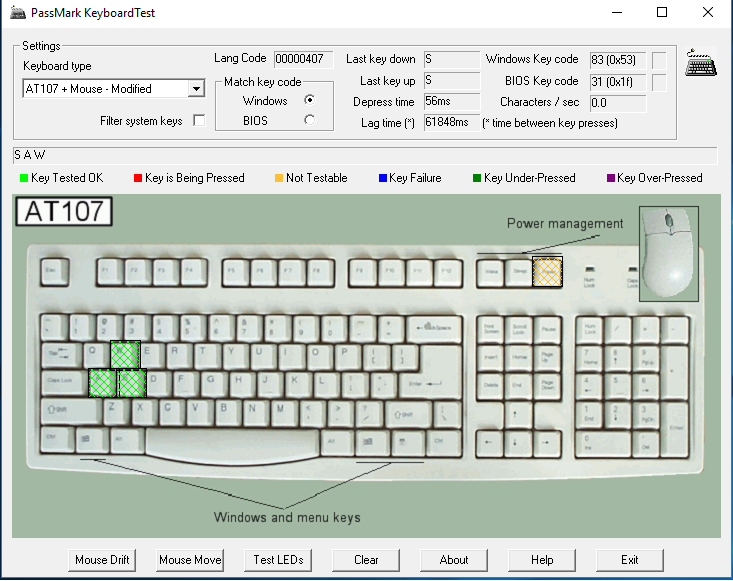Viewport: 733px width, 581px height.
Task: Click the Last key down field
Action: point(452,59)
